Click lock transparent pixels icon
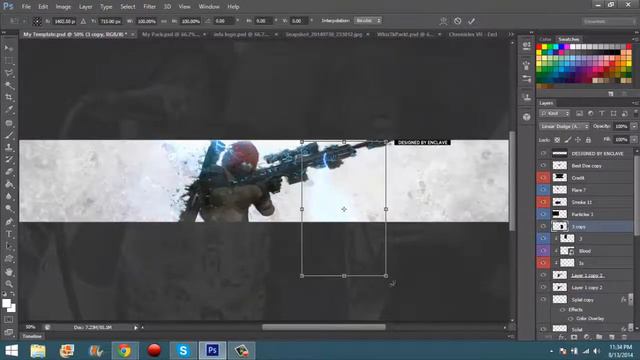Image resolution: width=640 pixels, height=360 pixels. (557, 140)
